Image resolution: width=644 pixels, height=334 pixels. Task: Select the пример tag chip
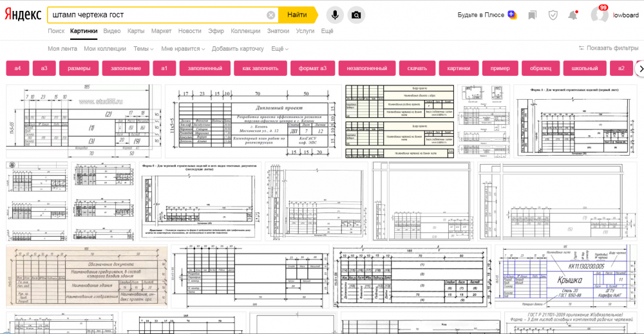500,68
